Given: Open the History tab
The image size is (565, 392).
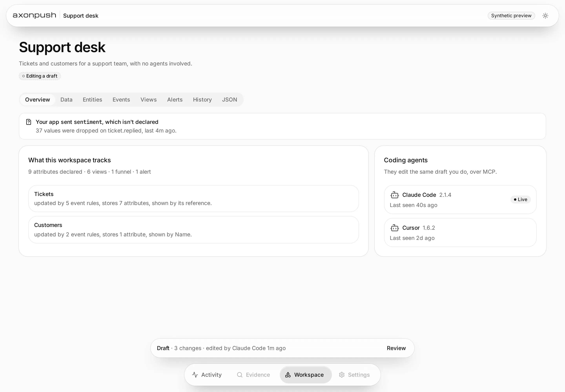Looking at the screenshot, I should (x=202, y=100).
